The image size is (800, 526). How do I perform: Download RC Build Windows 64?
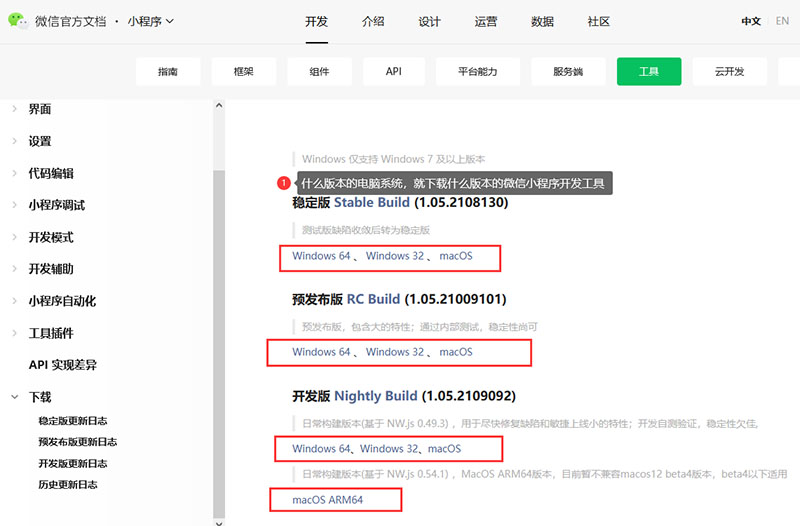321,352
